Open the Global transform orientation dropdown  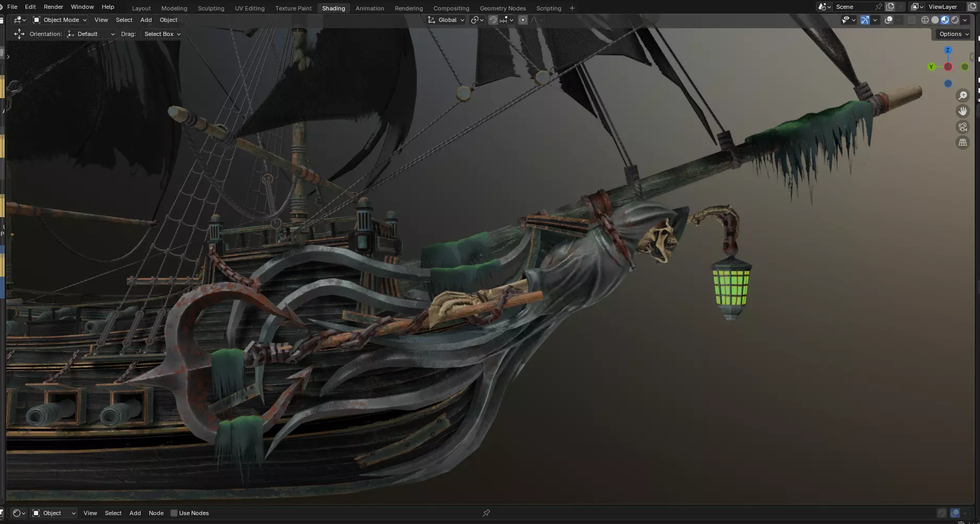point(446,20)
